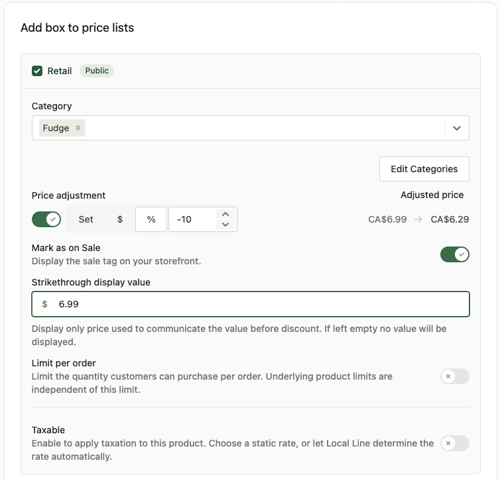The width and height of the screenshot is (500, 479).
Task: Enable the Limit per order toggle
Action: coord(455,376)
